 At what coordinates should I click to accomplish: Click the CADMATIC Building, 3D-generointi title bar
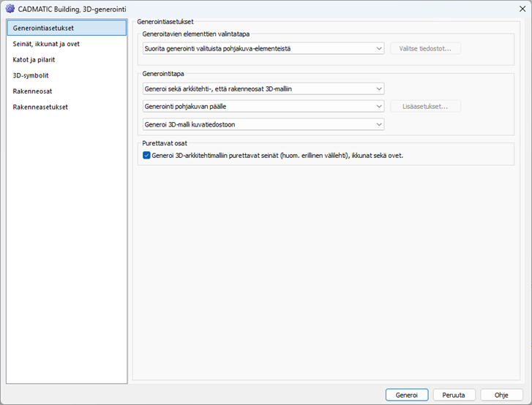[x=256, y=9]
